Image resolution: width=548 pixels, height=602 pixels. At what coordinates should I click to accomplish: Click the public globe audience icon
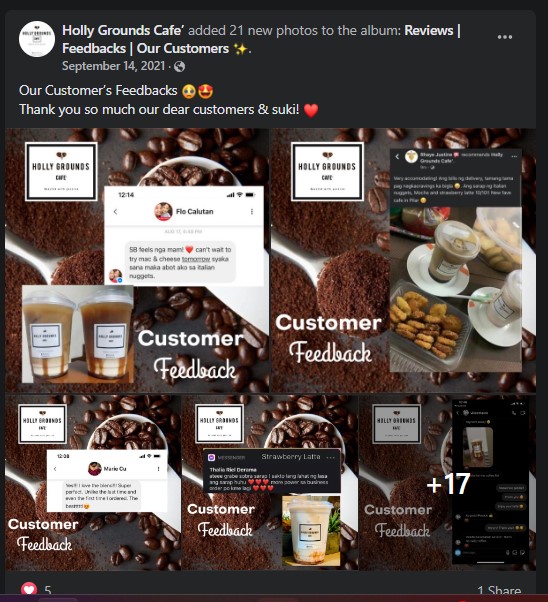click(179, 67)
